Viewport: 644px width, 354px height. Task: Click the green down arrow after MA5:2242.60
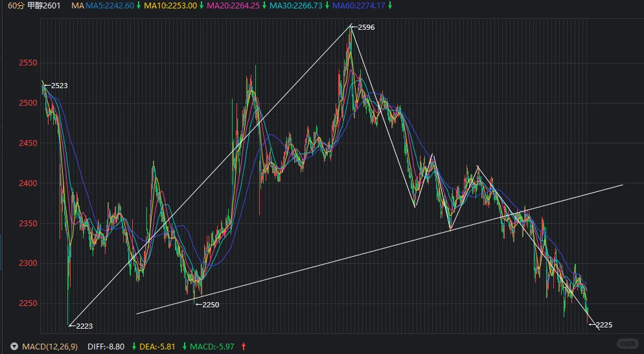coord(139,6)
